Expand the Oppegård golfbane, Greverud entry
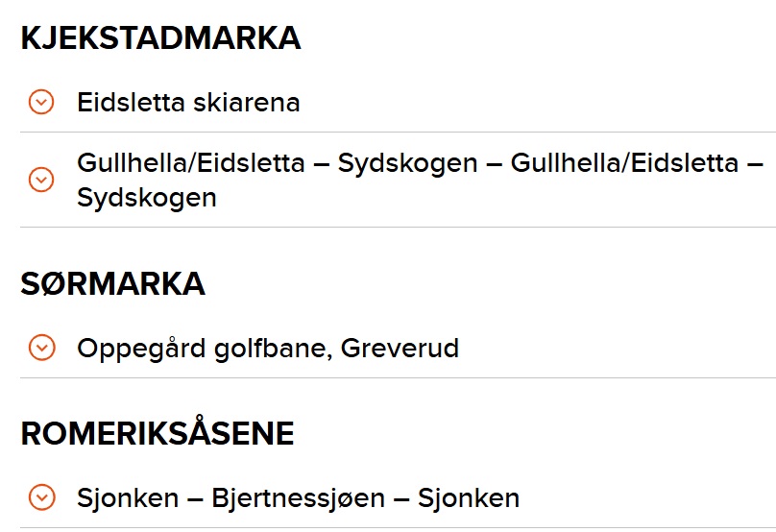The height and width of the screenshot is (532, 776). pyautogui.click(x=398, y=348)
